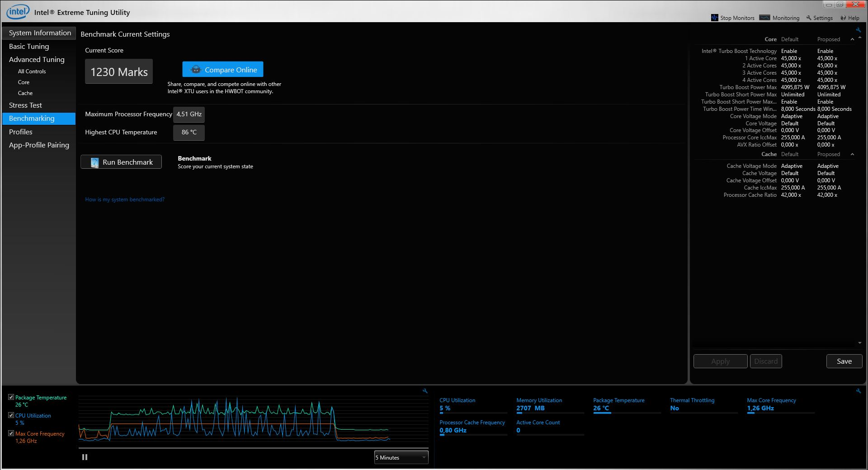Click the Memory Utilization 2707 MB readout
This screenshot has width=868, height=470.
550,405
